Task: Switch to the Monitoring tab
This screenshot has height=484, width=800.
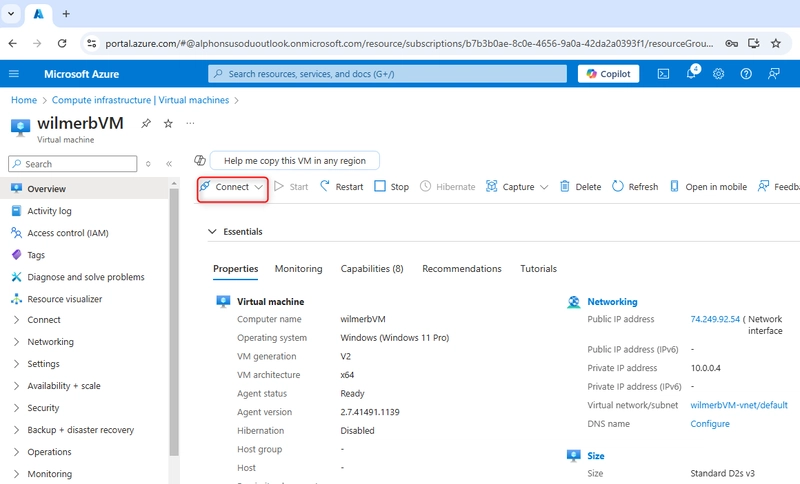Action: [298, 269]
